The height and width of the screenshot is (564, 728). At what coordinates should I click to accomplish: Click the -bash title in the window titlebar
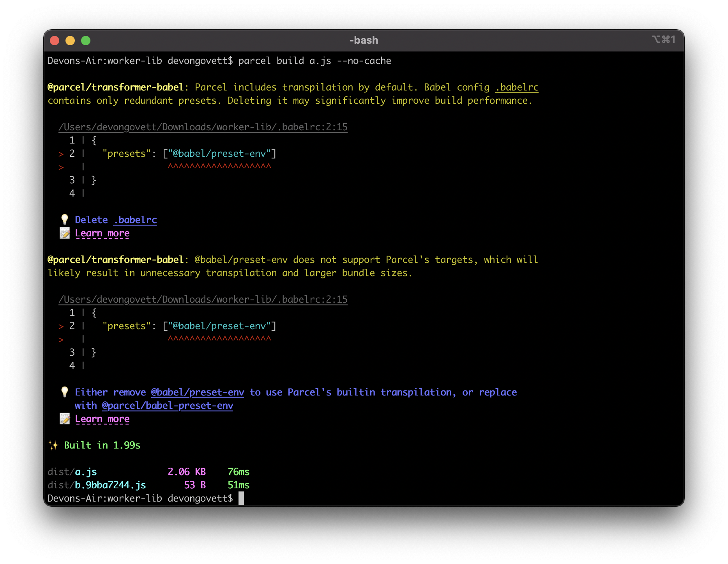pos(363,40)
